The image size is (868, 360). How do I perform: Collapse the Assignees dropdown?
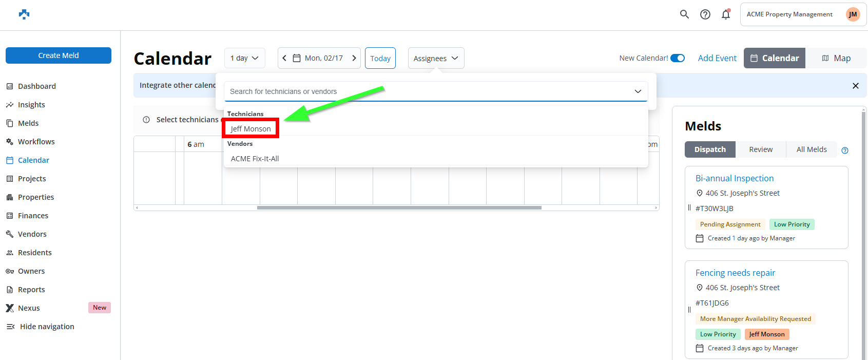point(436,58)
